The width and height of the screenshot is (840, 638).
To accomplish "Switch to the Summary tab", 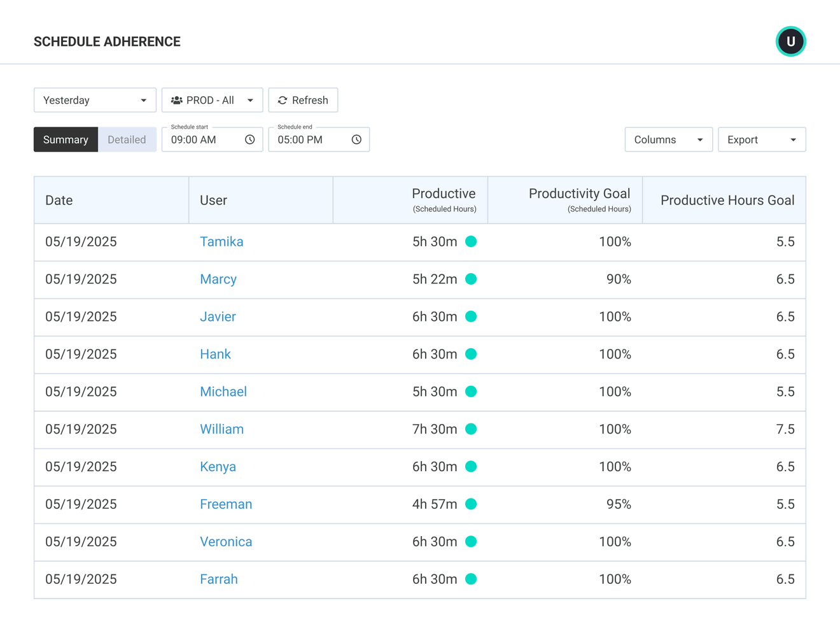I will (66, 139).
